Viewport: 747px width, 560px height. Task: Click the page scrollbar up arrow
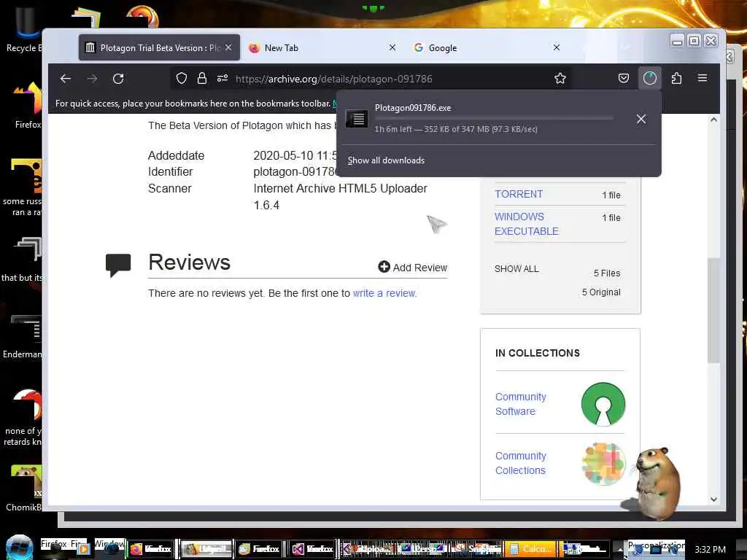[x=713, y=120]
